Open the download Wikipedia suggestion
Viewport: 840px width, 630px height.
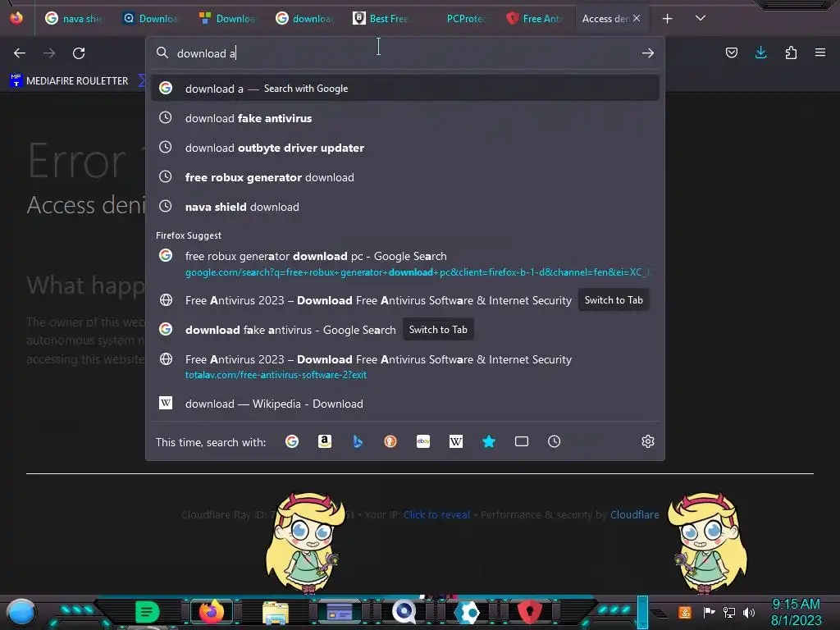pyautogui.click(x=405, y=404)
